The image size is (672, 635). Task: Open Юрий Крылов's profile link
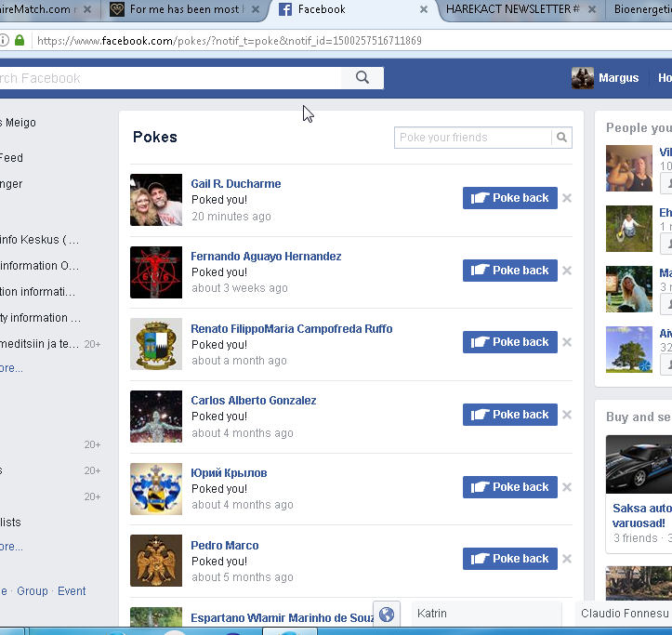point(229,472)
